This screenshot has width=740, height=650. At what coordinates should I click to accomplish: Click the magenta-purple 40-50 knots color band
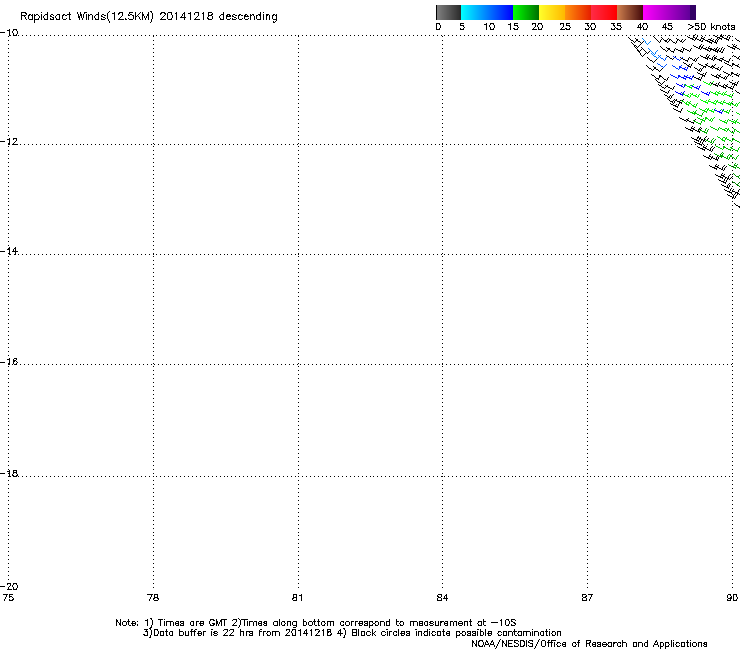(669, 12)
